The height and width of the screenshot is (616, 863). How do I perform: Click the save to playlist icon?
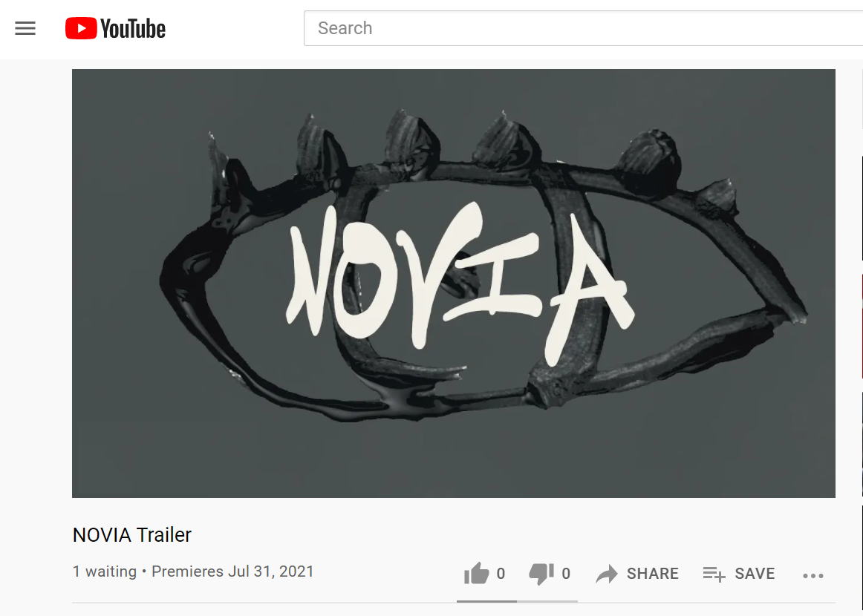(714, 574)
